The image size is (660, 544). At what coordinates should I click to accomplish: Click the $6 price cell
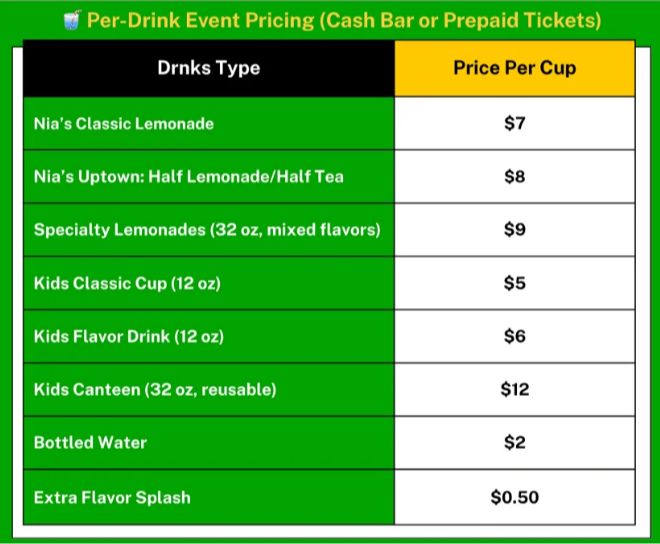[514, 337]
